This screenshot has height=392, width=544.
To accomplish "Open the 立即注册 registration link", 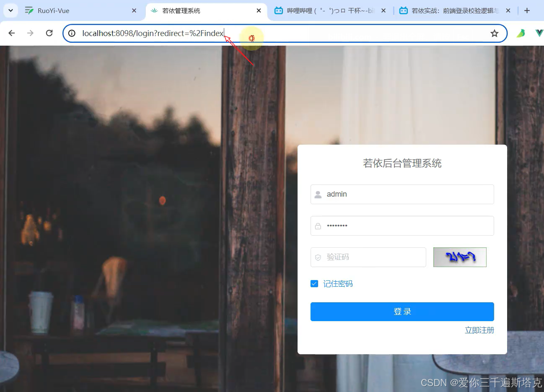I will [479, 330].
